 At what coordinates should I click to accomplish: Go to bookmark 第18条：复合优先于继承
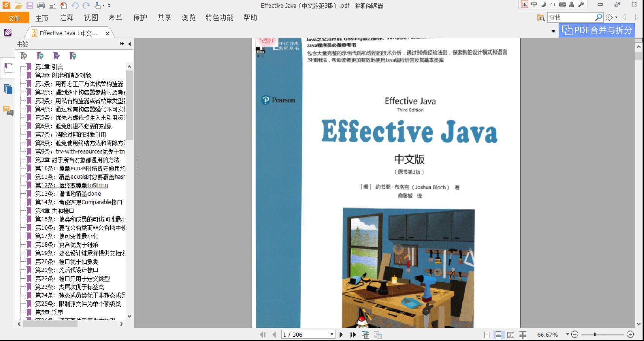tap(67, 245)
